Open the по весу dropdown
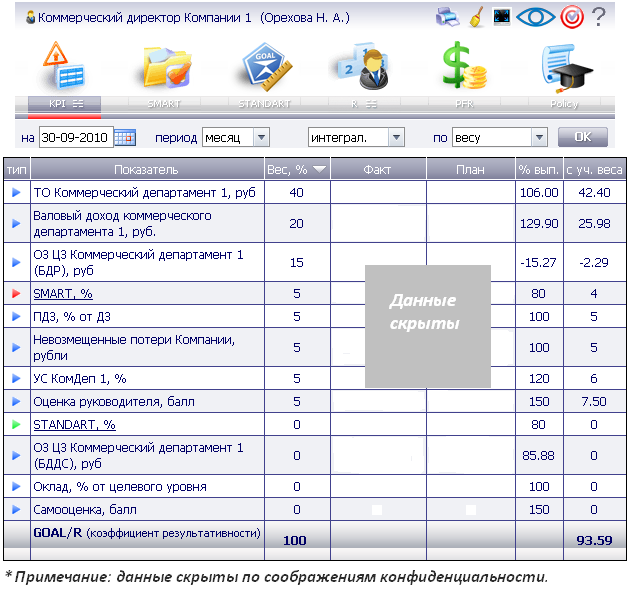This screenshot has height=593, width=629. (500, 138)
